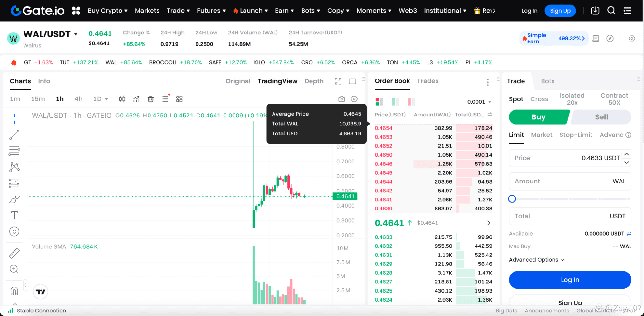Open candlestick chart style options
The image size is (644, 316).
[x=122, y=99]
